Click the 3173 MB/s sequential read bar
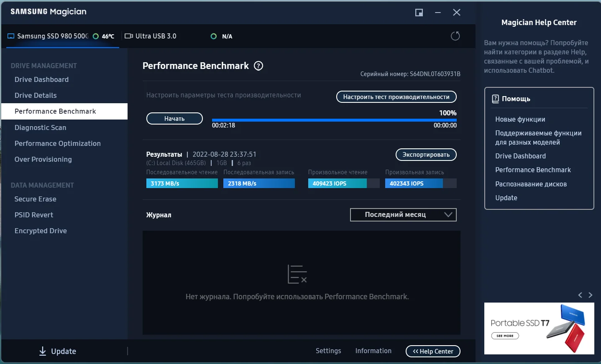 coord(182,183)
